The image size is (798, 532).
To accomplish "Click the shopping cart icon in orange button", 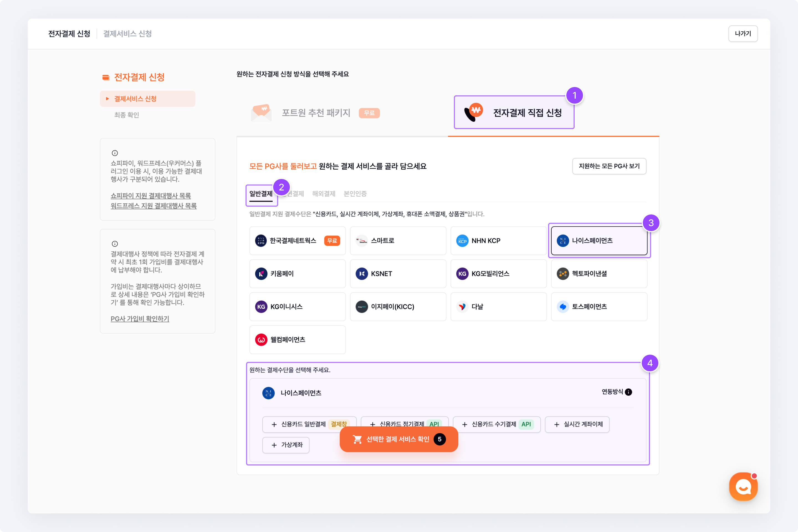I will (357, 439).
